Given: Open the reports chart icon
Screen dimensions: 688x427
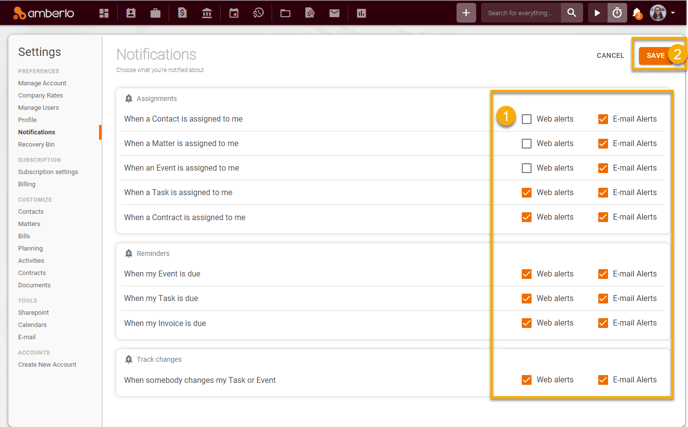Looking at the screenshot, I should pos(361,13).
